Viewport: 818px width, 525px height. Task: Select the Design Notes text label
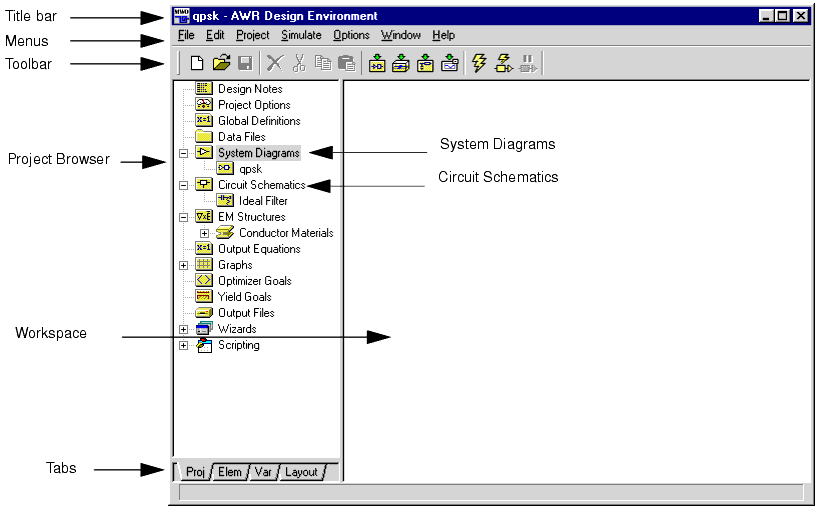[250, 89]
